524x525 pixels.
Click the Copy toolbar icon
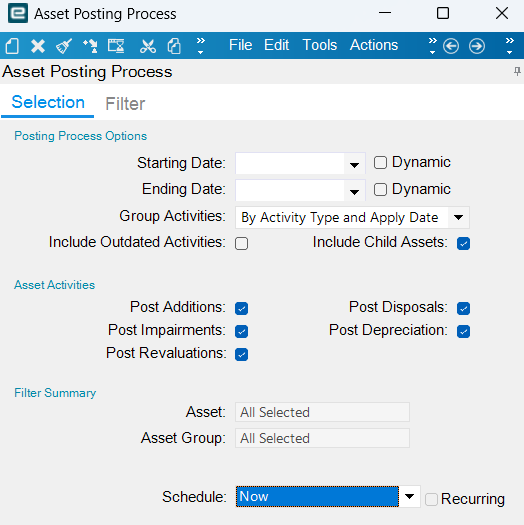click(174, 46)
